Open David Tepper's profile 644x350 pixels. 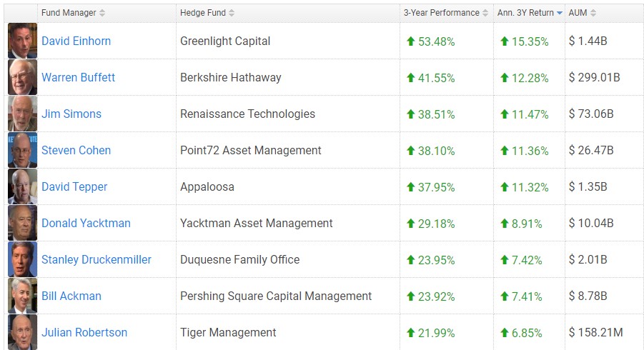tap(74, 187)
